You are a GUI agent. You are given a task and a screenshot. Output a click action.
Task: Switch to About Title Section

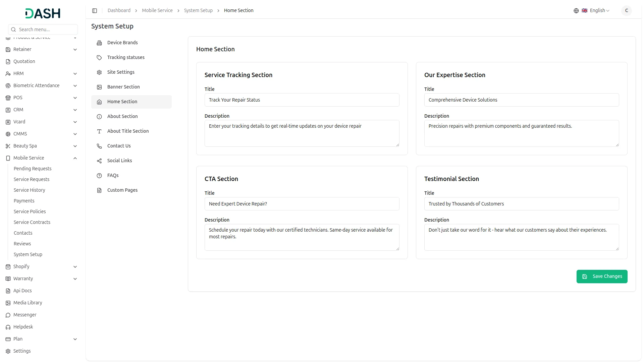click(128, 131)
